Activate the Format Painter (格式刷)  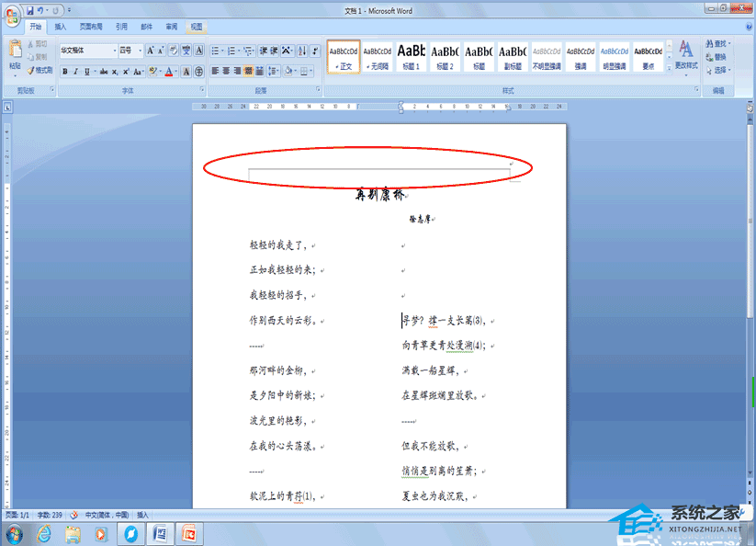(39, 71)
